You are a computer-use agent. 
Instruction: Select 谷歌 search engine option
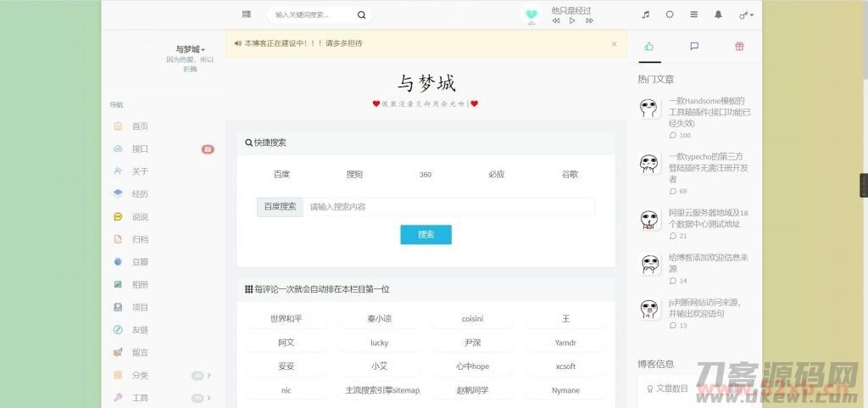570,175
